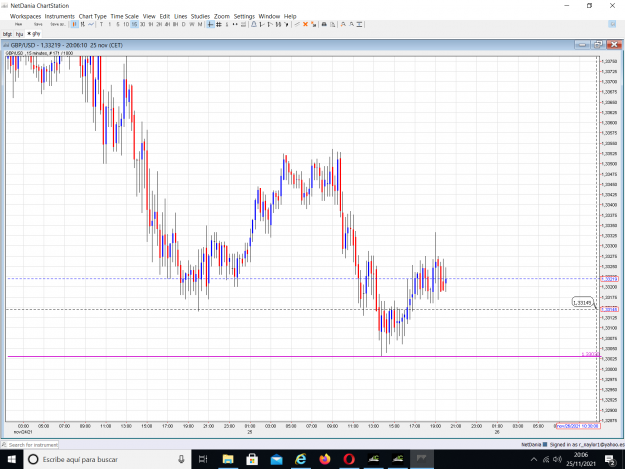Click the first magnifier zoom icon

tap(343, 24)
